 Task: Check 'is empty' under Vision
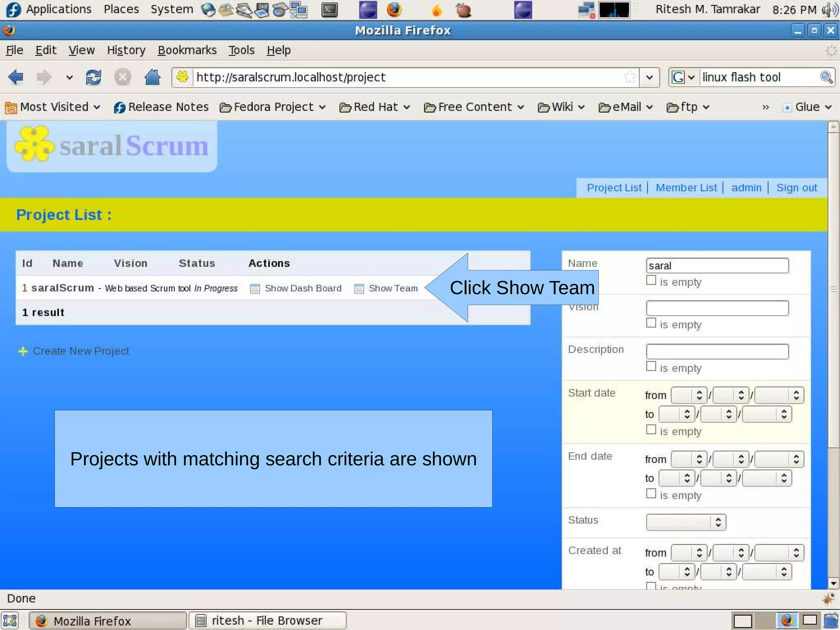click(651, 323)
